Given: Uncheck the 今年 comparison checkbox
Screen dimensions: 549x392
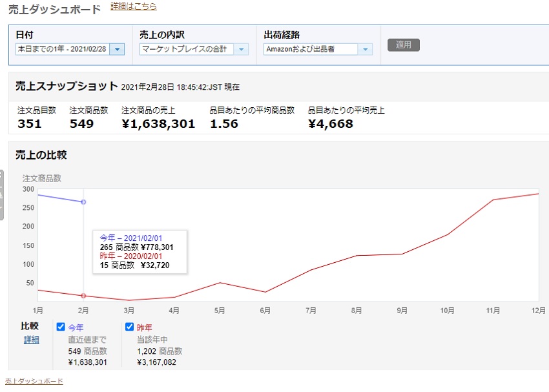Looking at the screenshot, I should [x=61, y=327].
